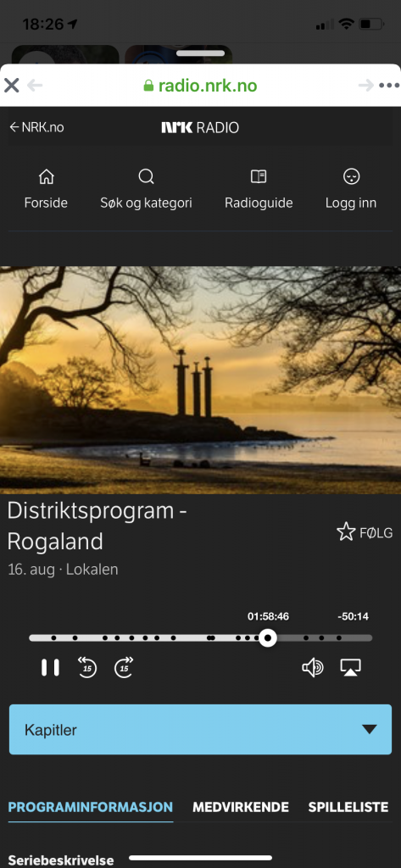
Task: Open Logg inn profile icon
Action: [x=351, y=189]
